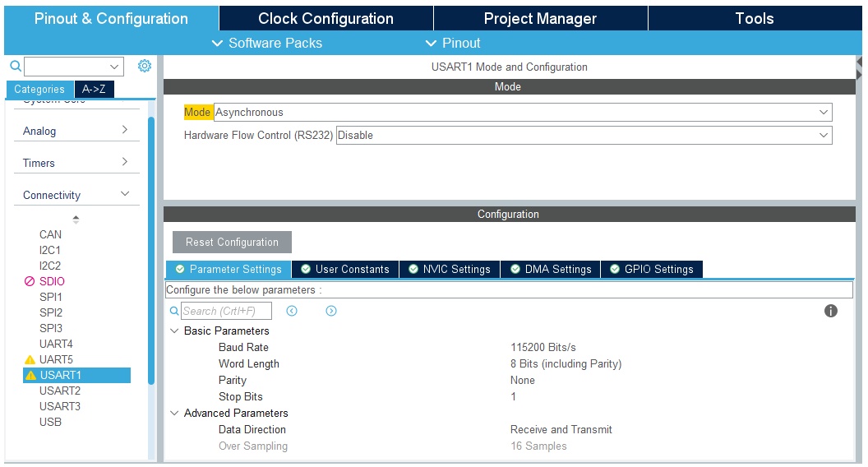Select SPI1 in the Connectivity list
The height and width of the screenshot is (467, 868).
click(51, 297)
